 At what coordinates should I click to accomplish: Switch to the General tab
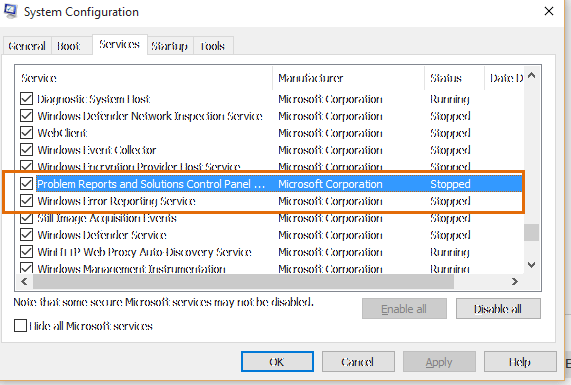[x=27, y=46]
